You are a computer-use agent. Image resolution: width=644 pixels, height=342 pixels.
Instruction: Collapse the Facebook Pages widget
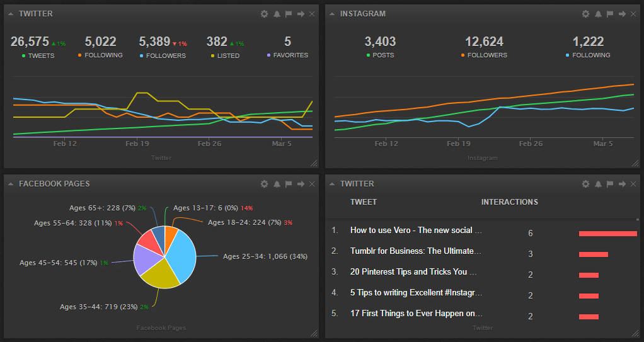pyautogui.click(x=11, y=184)
